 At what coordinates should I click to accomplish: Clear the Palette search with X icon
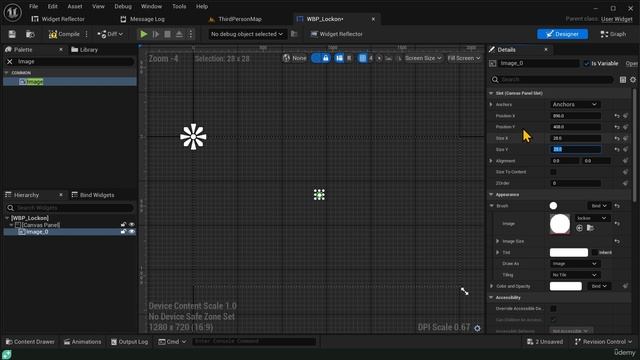click(x=10, y=62)
